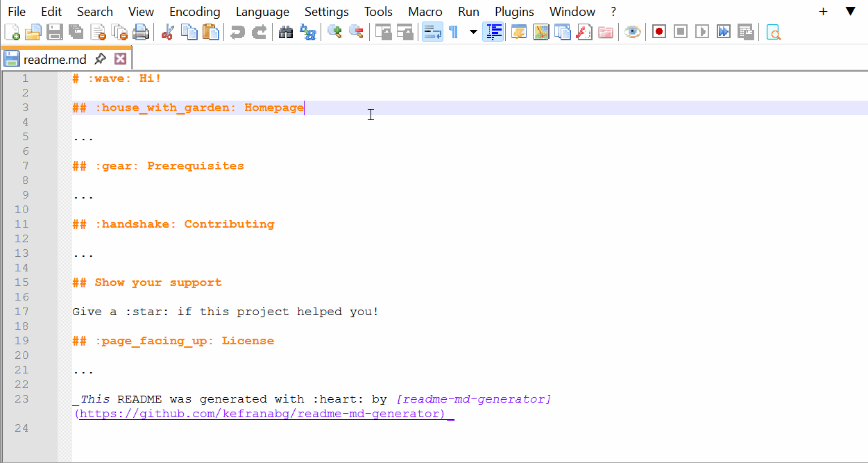Open Find with the binoculars icon
This screenshot has width=868, height=463.
pyautogui.click(x=286, y=31)
